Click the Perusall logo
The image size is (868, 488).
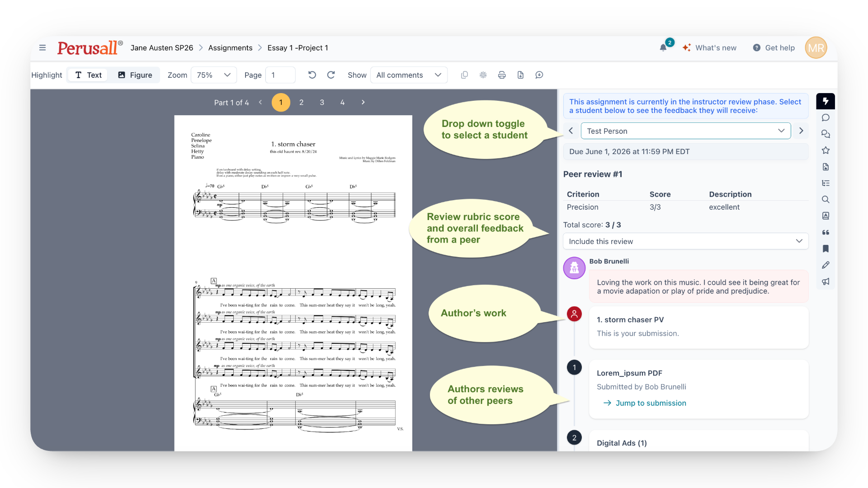coord(90,48)
